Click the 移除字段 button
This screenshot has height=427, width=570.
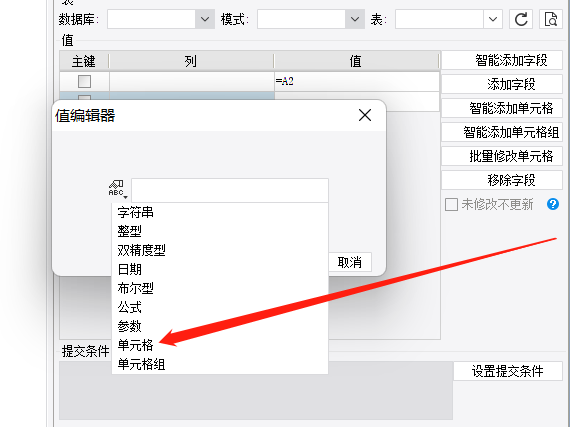coord(502,180)
